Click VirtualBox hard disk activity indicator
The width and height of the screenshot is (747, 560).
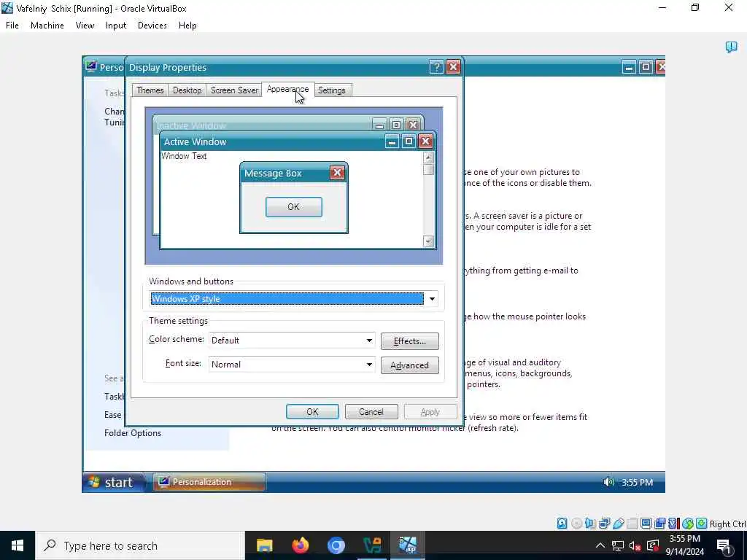562,524
